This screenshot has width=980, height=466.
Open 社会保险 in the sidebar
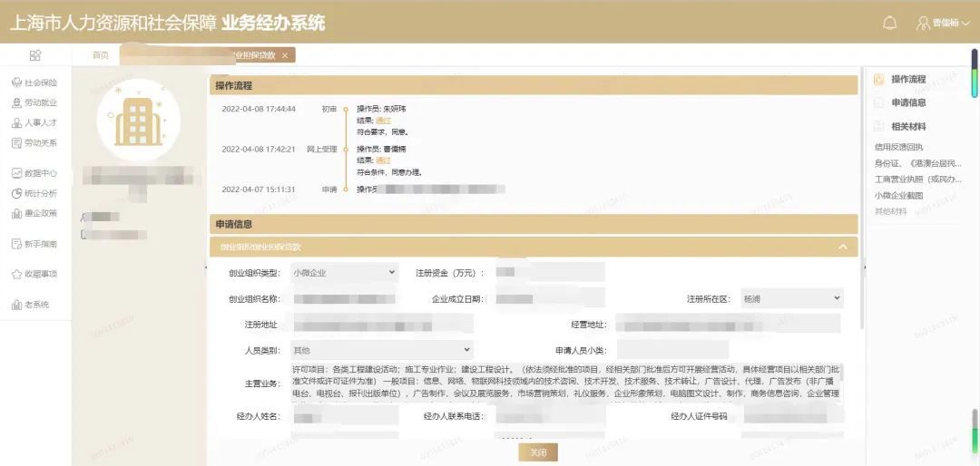35,83
